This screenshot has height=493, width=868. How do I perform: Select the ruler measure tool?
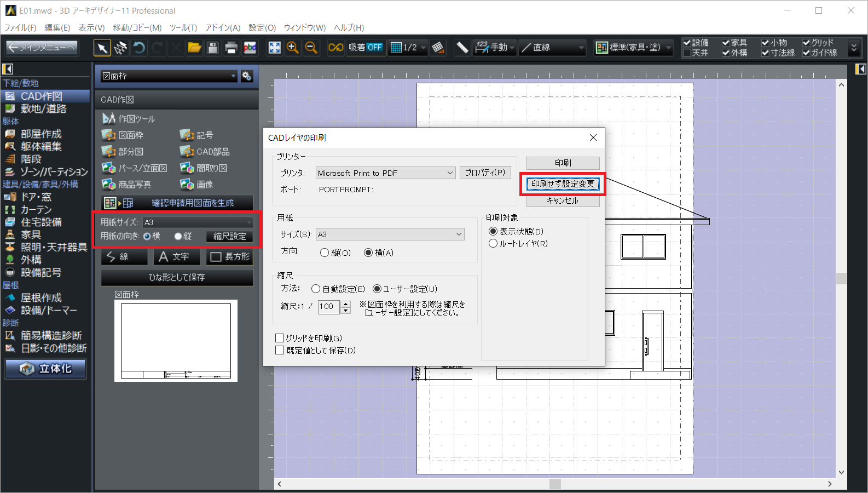coord(462,48)
